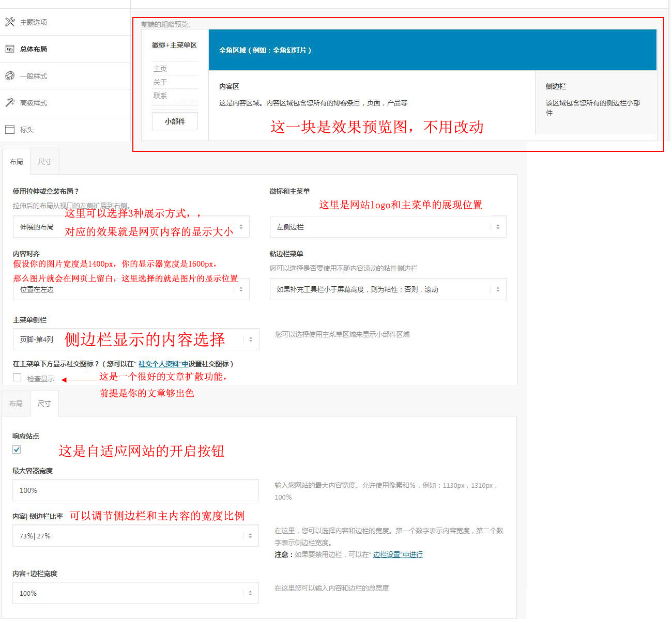
Task: Open the 一般样式 sidebar menu item
Action: tap(65, 76)
